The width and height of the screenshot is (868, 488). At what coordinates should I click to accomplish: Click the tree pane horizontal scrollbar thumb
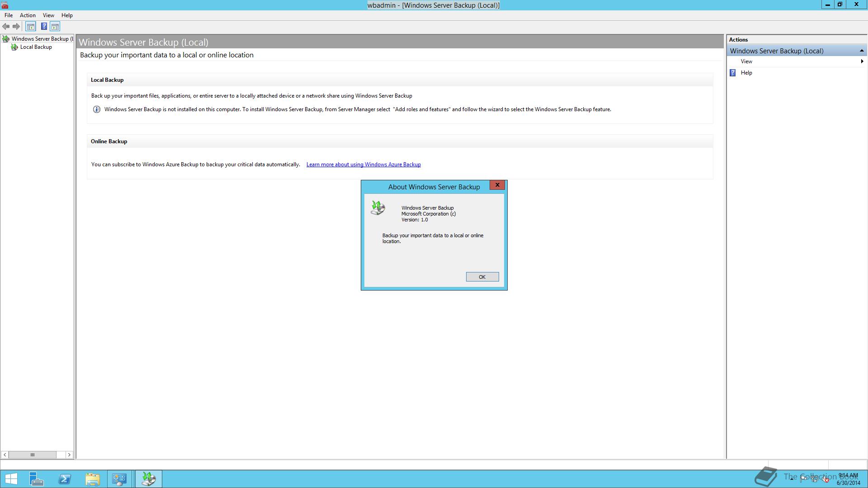pyautogui.click(x=32, y=455)
